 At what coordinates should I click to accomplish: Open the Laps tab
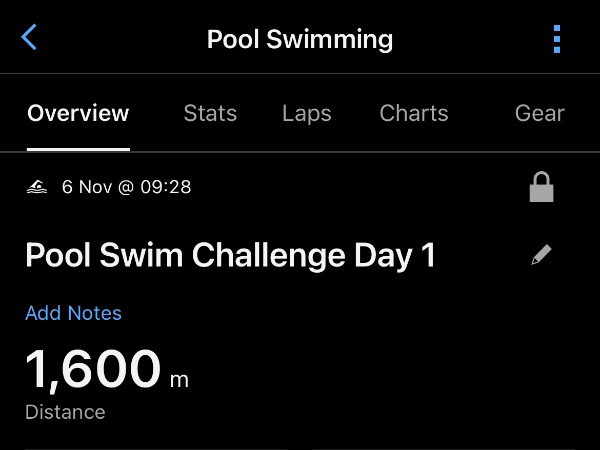307,113
